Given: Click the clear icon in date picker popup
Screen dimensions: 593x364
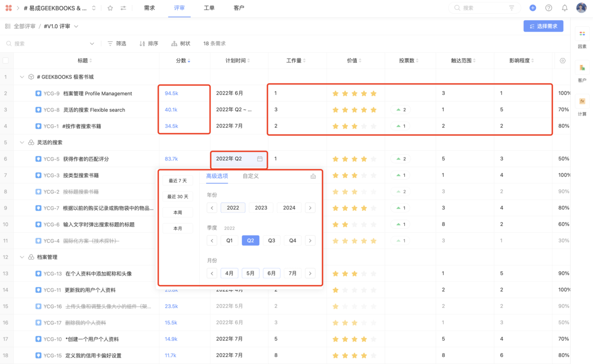Looking at the screenshot, I should [x=313, y=176].
